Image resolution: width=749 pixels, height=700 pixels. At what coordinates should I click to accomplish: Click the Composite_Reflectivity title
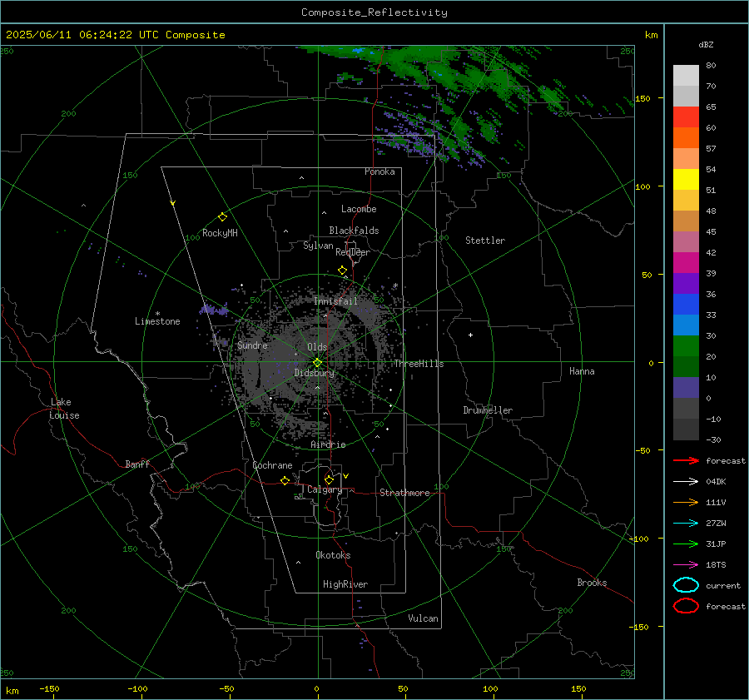point(374,12)
